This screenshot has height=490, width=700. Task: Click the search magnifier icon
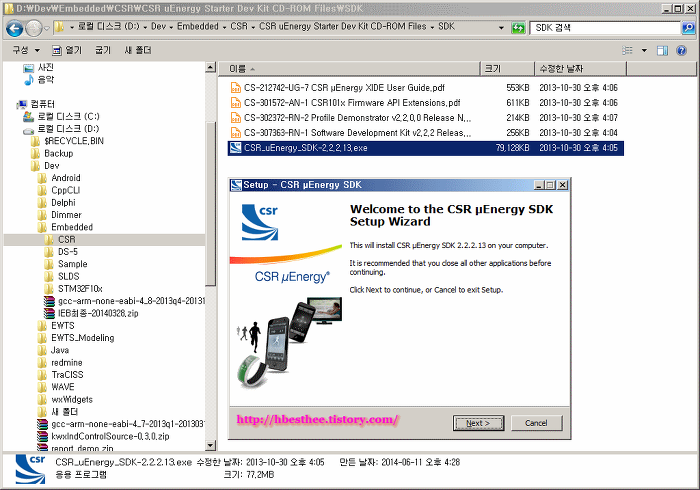[x=688, y=28]
